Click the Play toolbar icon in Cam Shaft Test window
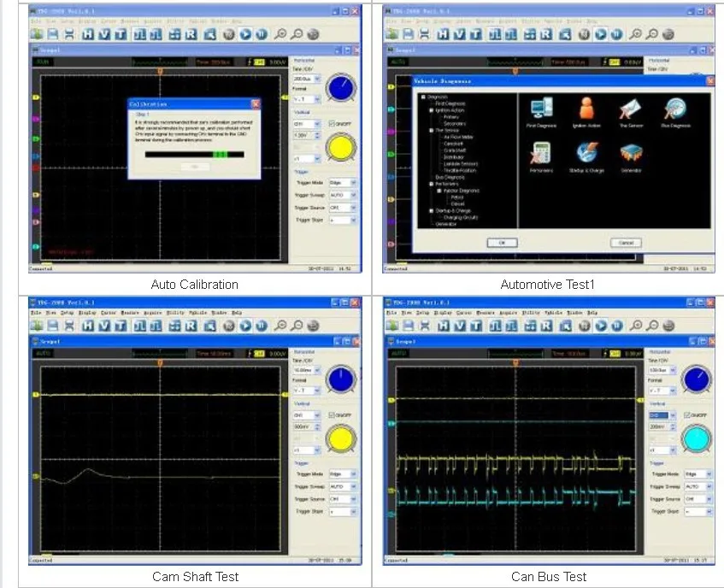724x588 pixels. tap(245, 326)
